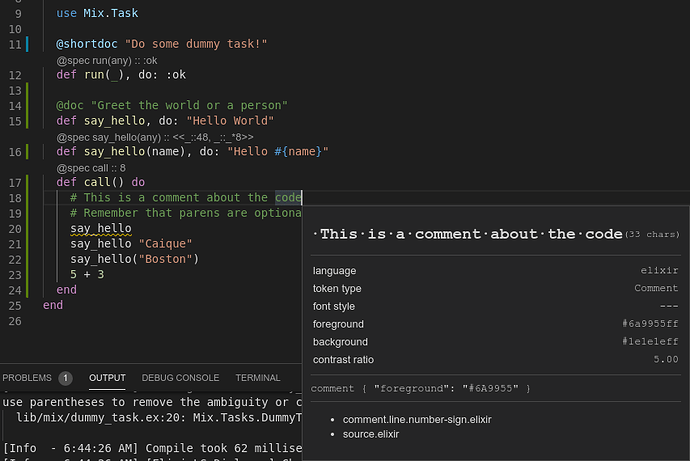Click the 'def run(_), do: :ok' line
This screenshot has height=461, width=690.
point(121,75)
